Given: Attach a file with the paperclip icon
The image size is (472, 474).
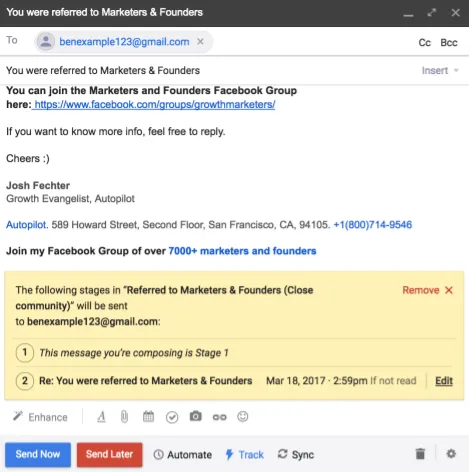Looking at the screenshot, I should pyautogui.click(x=124, y=417).
